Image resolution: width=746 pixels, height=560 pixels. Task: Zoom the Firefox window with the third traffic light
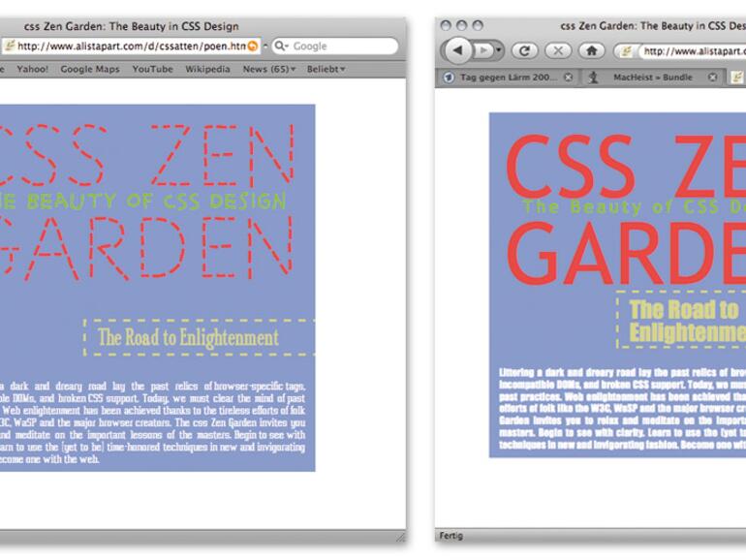(x=478, y=26)
